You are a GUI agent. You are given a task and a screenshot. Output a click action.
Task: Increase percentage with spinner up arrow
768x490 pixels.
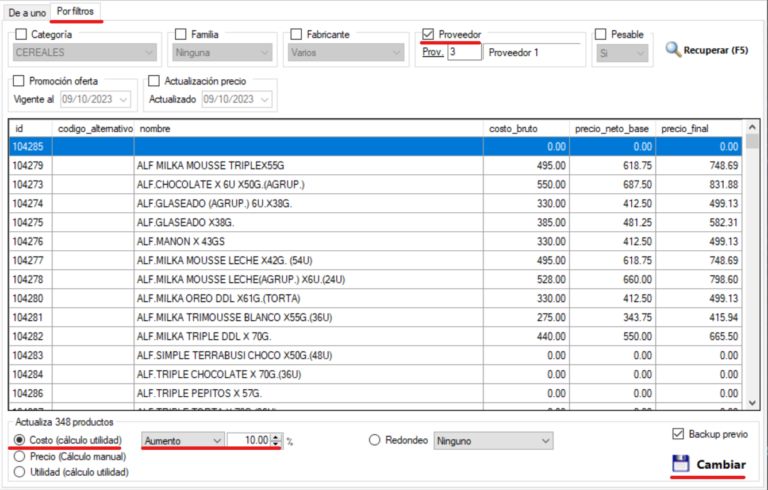276,437
